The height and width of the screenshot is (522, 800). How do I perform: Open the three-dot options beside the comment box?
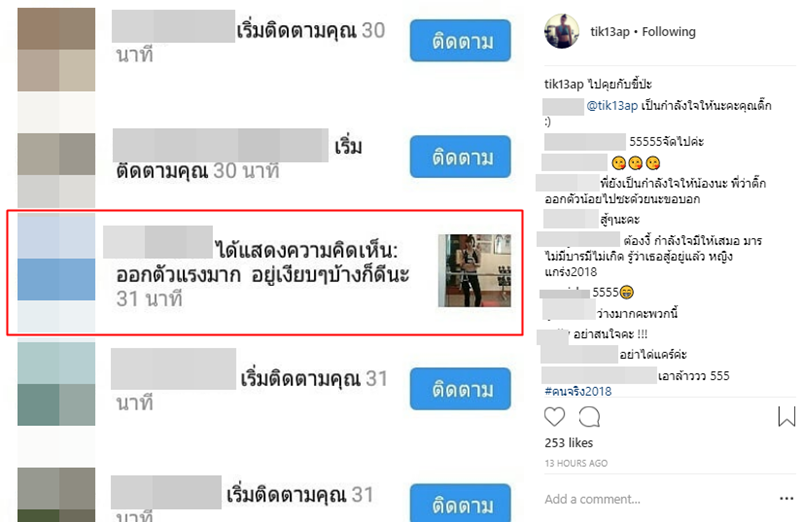coord(786,499)
